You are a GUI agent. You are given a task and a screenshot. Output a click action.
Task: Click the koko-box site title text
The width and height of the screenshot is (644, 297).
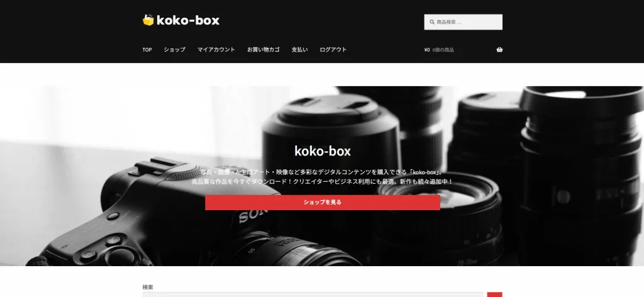(188, 21)
